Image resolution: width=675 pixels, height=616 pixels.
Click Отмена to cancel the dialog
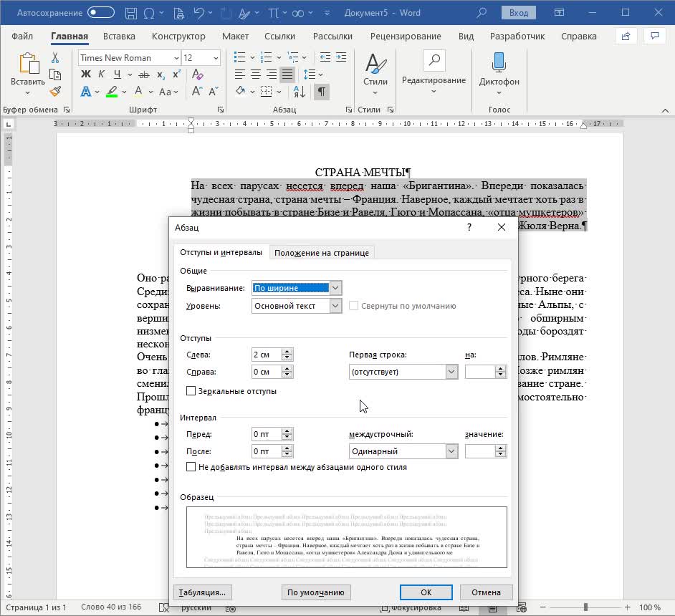486,592
